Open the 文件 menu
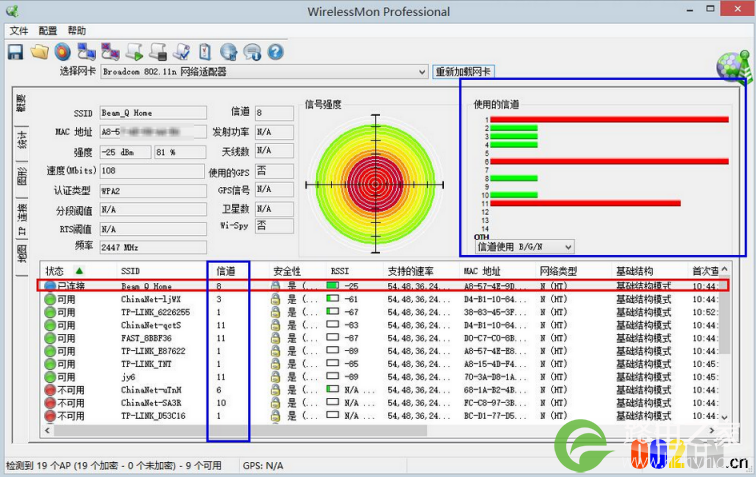756x477 pixels. pos(19,31)
